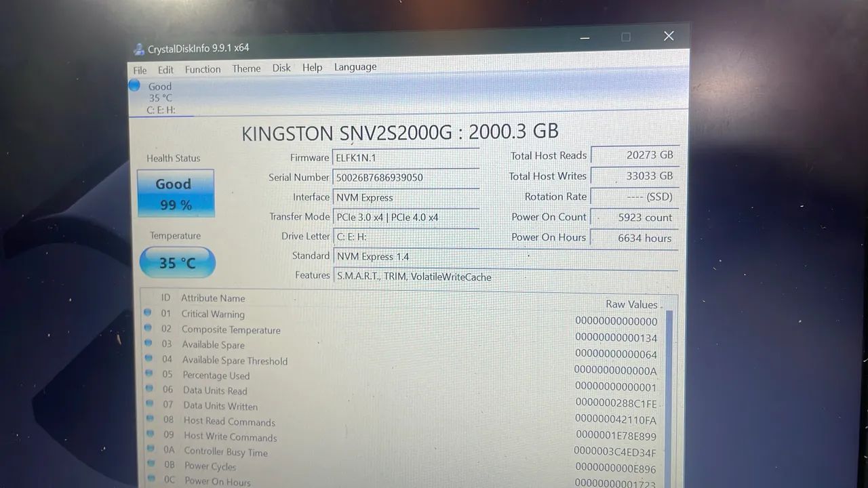This screenshot has height=488, width=868.
Task: Close the CrystalDiskInfo window
Action: pos(669,36)
